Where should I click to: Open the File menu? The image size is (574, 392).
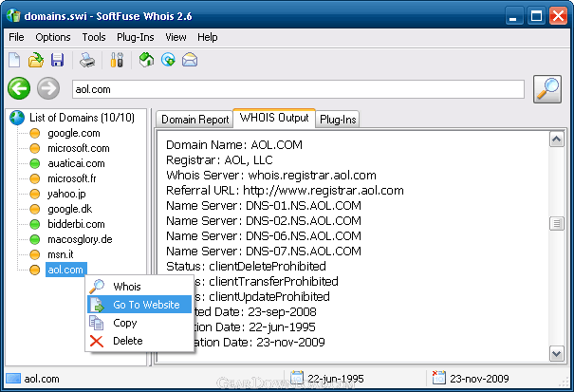pyautogui.click(x=16, y=37)
